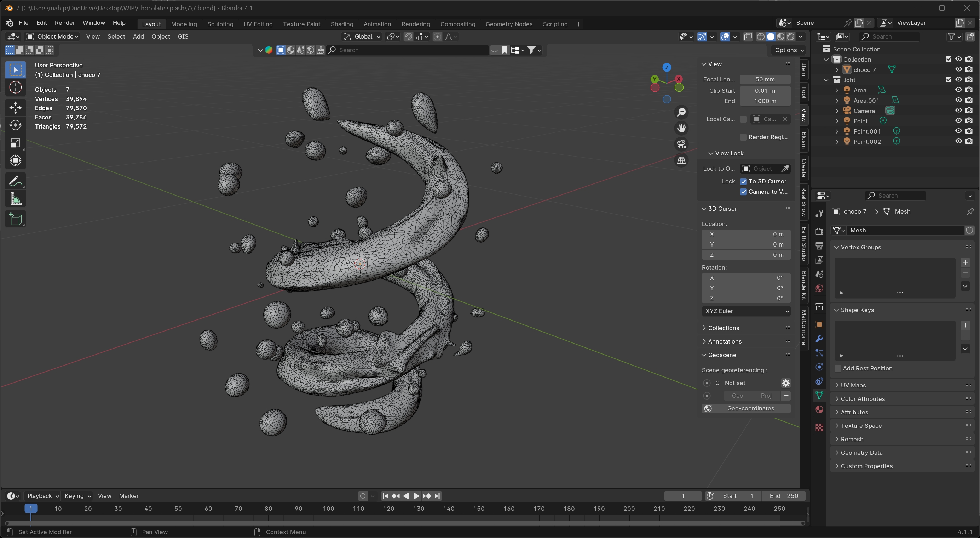
Task: Uncheck Lock To 3D Cursor
Action: (x=743, y=182)
